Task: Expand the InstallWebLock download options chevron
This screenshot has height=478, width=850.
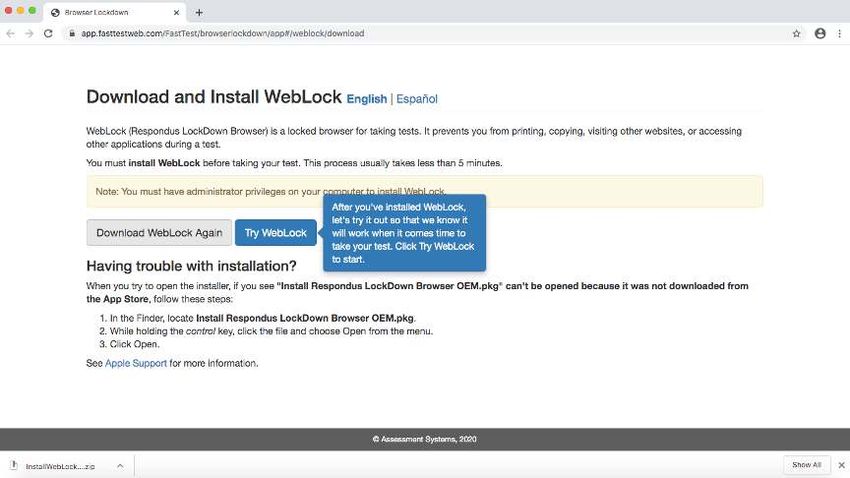Action: [x=120, y=466]
